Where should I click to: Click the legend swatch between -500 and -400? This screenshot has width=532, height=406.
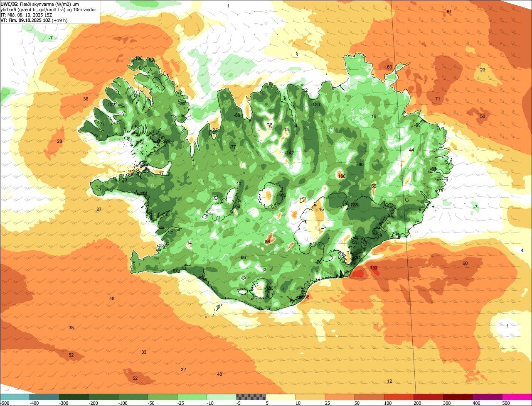(x=15, y=397)
